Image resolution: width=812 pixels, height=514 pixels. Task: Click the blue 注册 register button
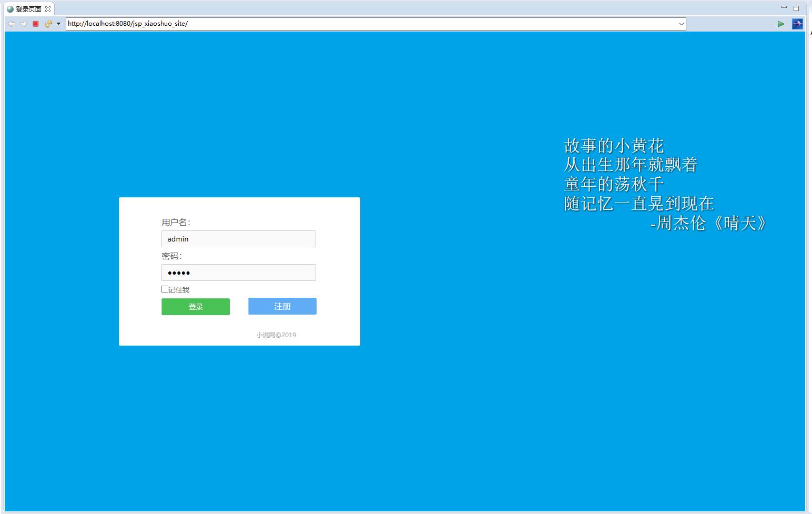point(282,306)
